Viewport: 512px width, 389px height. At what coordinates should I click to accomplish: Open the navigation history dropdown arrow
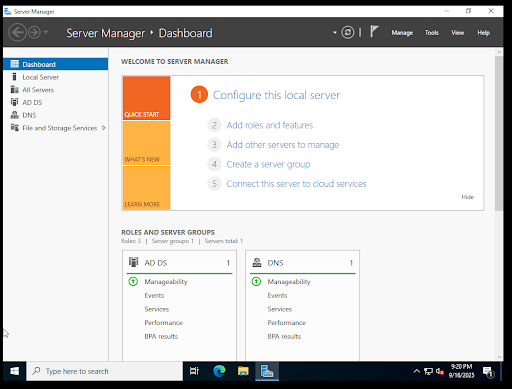click(x=46, y=32)
